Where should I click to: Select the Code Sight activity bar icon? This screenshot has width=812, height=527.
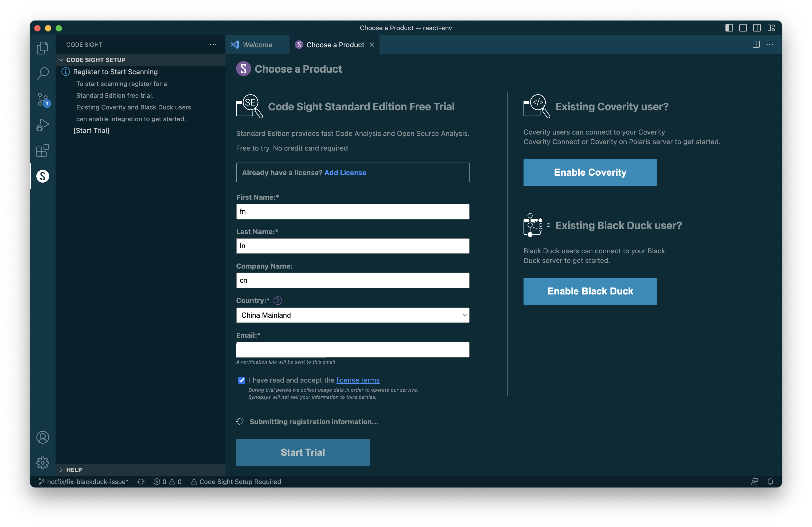coord(43,176)
